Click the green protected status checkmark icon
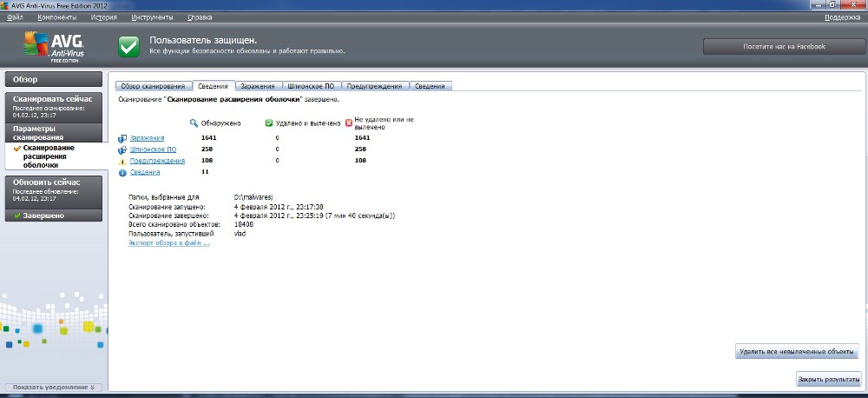868x398 pixels. click(x=128, y=46)
